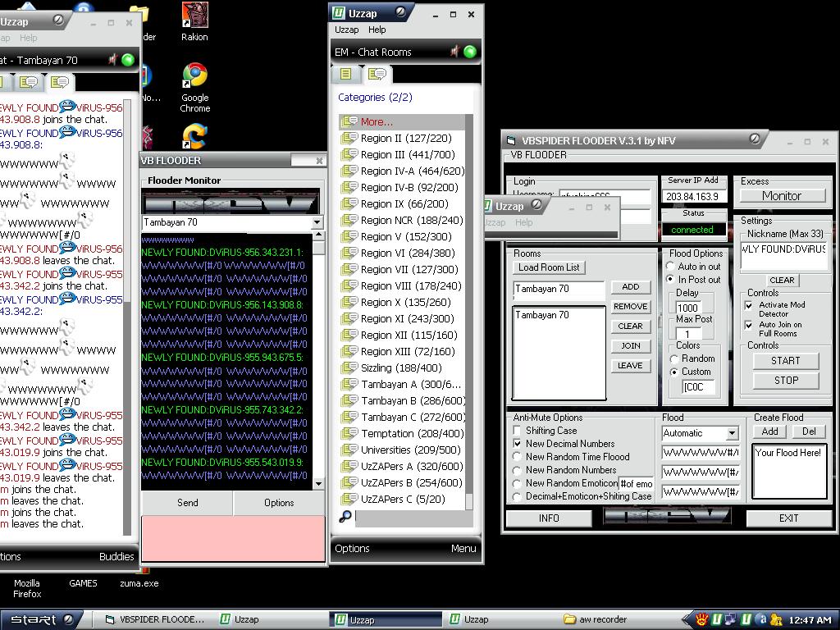Select Random colors radio option
Image resolution: width=840 pixels, height=630 pixels.
(x=674, y=359)
